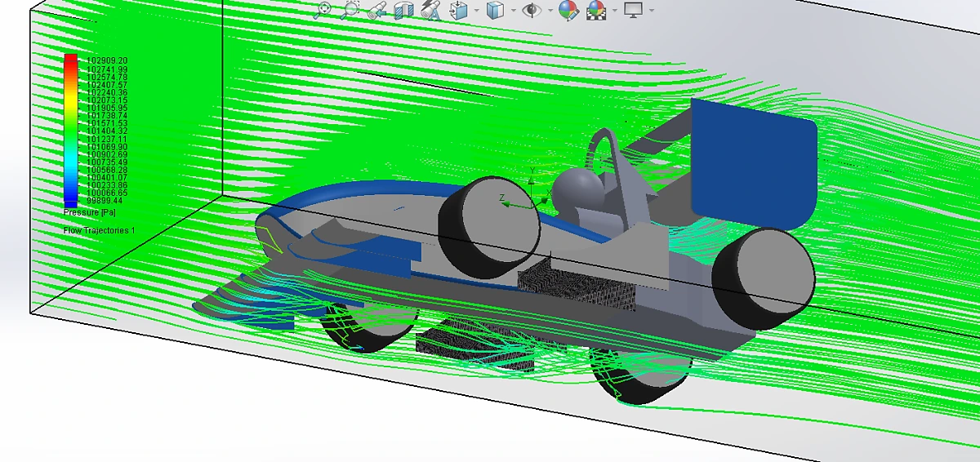Expand the Display Style dropdown arrow

[513, 11]
